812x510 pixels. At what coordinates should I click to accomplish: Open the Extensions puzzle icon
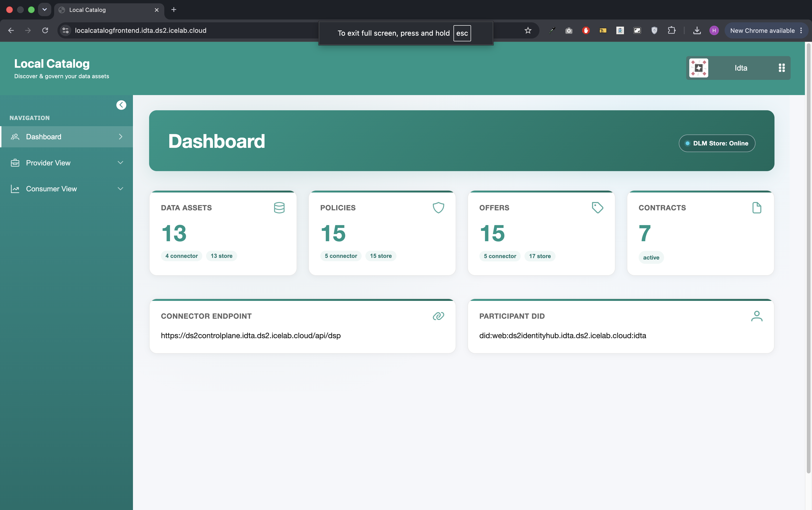pos(671,30)
